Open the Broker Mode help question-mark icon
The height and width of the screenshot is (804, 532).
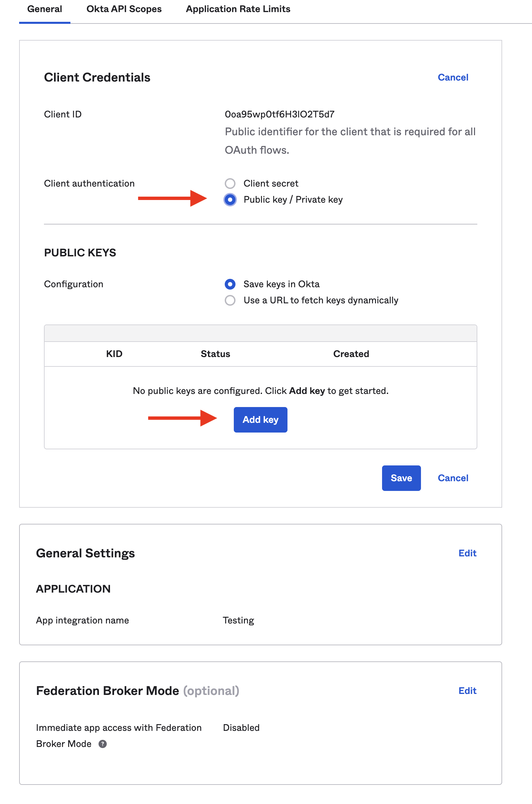click(102, 744)
